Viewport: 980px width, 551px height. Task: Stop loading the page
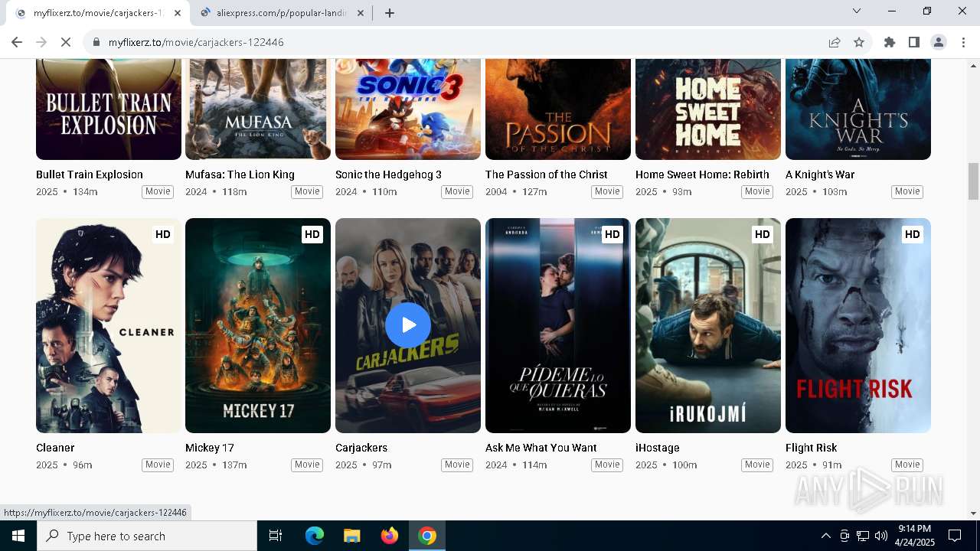point(66,42)
